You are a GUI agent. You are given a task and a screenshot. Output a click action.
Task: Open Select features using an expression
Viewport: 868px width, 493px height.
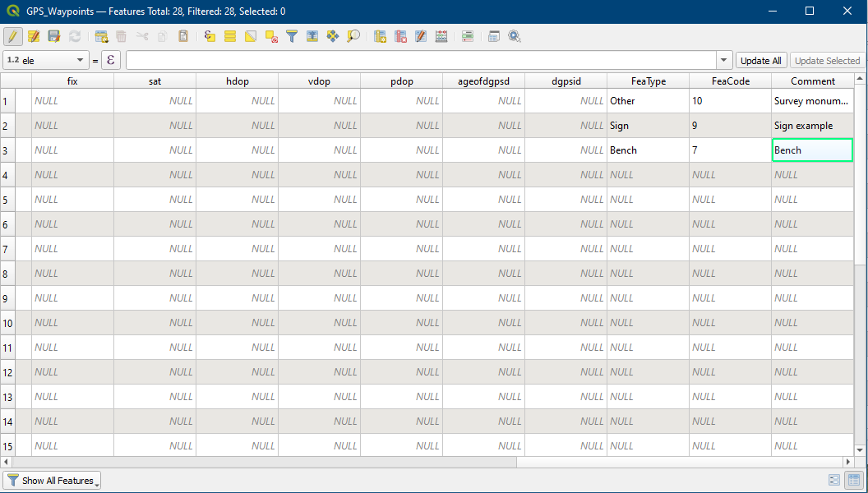coord(210,36)
